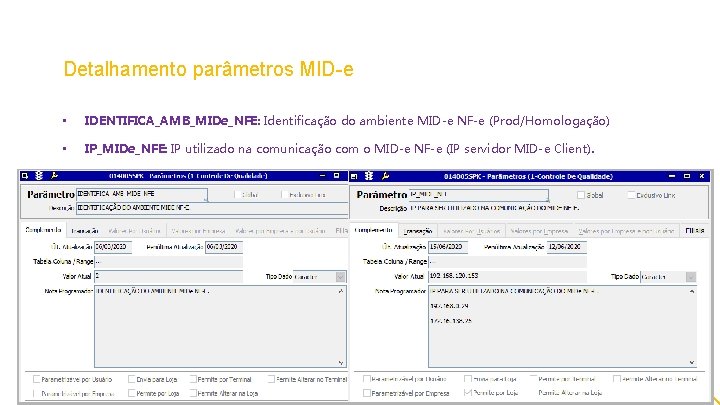Screen dimensions: 720x405
Task: Click the scroll-down arrow of IP_MIDe_NFE Nota Programador
Action: [692, 362]
